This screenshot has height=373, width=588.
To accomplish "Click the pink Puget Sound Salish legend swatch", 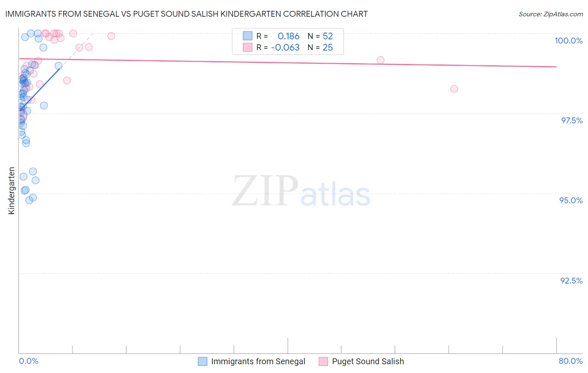I will tap(323, 361).
